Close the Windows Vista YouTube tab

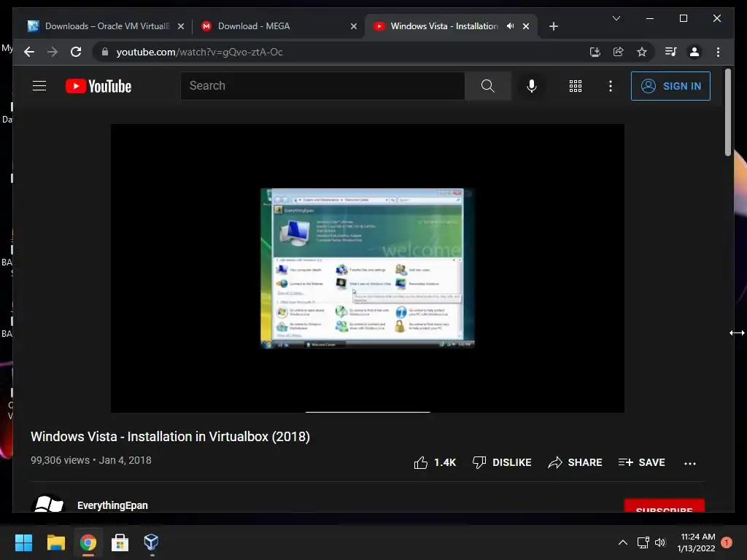coord(526,26)
